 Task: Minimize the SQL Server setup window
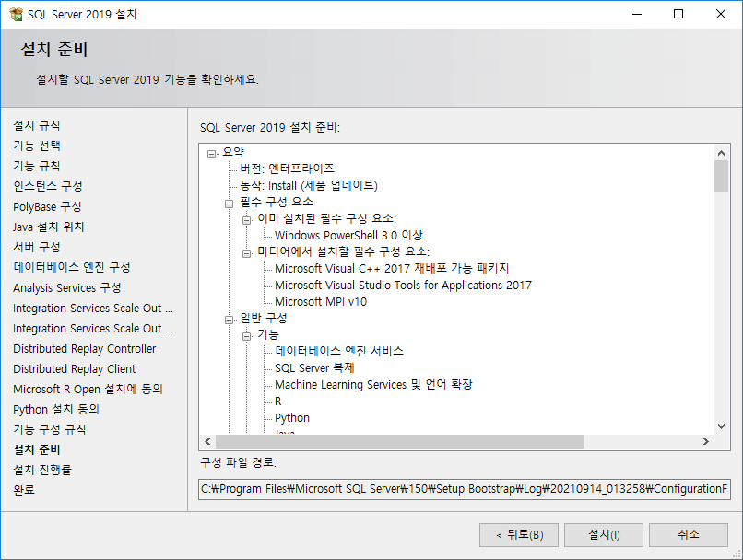tap(637, 14)
